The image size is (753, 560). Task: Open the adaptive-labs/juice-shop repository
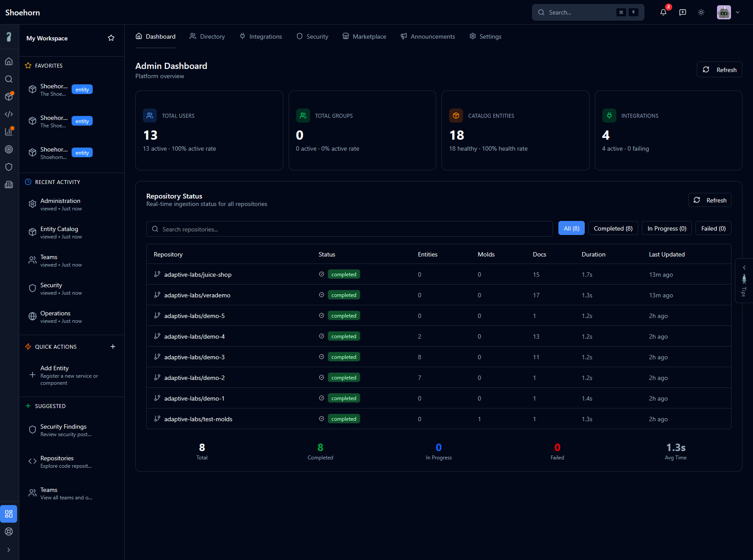[x=198, y=275]
